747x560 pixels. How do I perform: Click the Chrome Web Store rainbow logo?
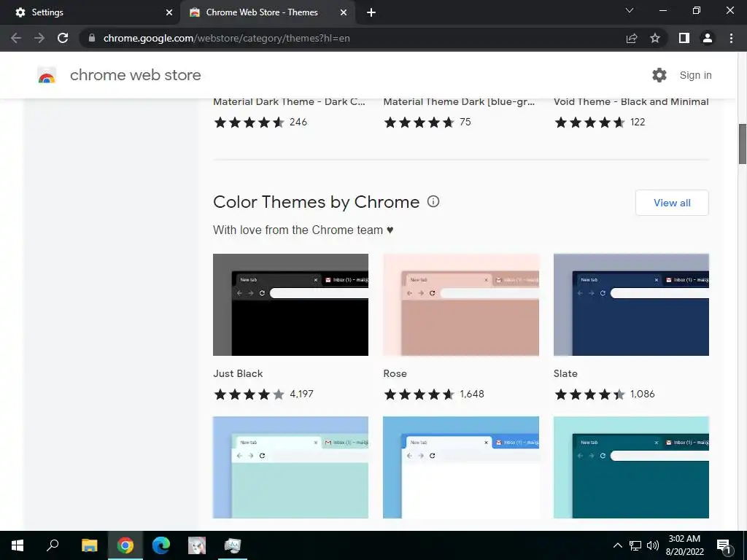click(x=47, y=75)
